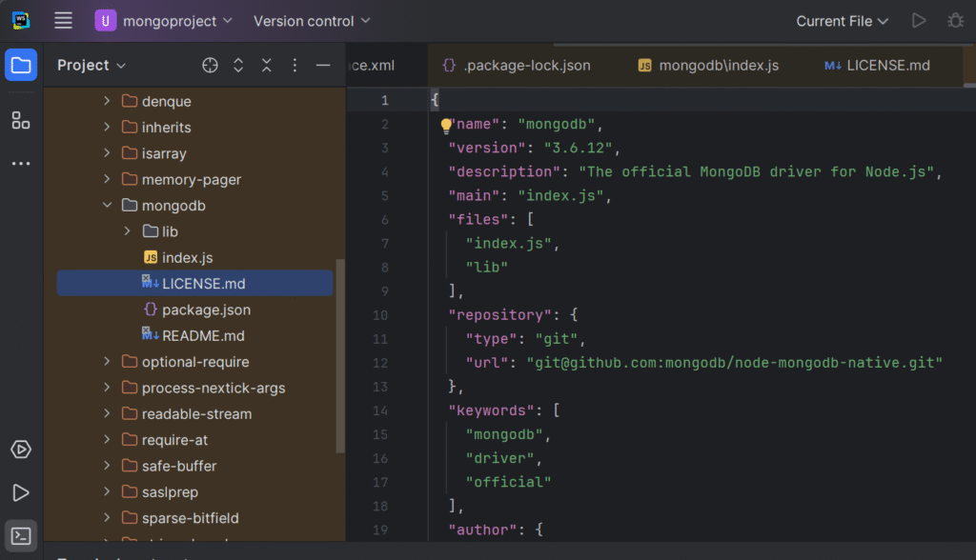Click the "description" key in the editor

click(505, 171)
